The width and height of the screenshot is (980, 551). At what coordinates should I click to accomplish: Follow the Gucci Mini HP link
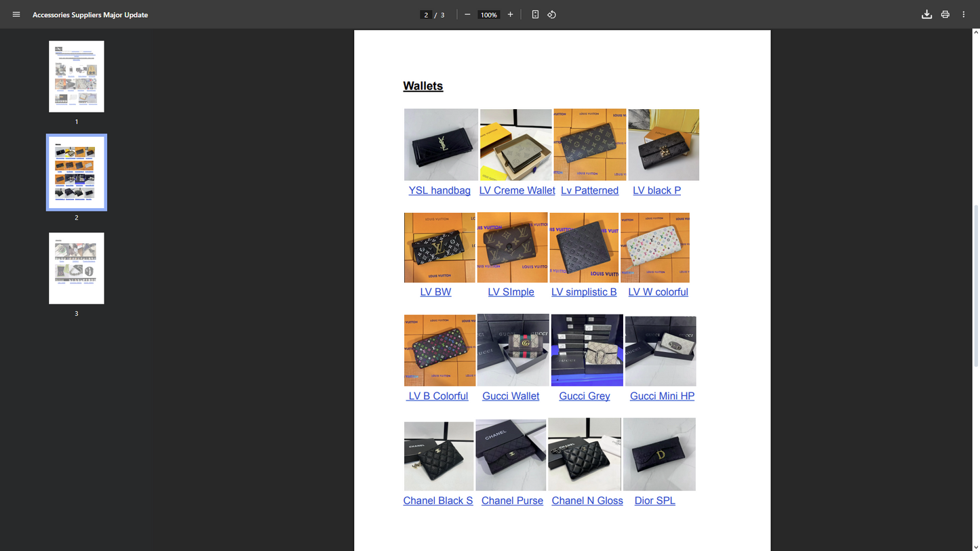coord(662,396)
